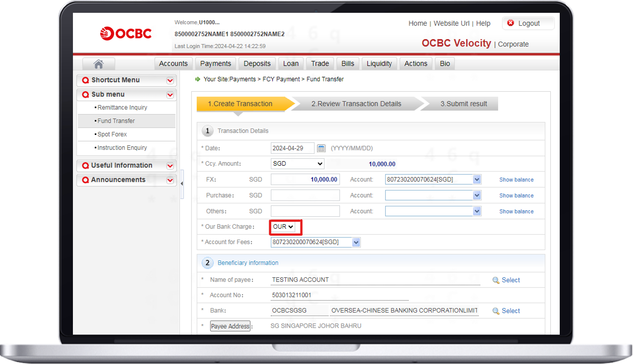Click the Purchase SGD amount field
Viewport: 633px width, 364px height.
tap(305, 195)
